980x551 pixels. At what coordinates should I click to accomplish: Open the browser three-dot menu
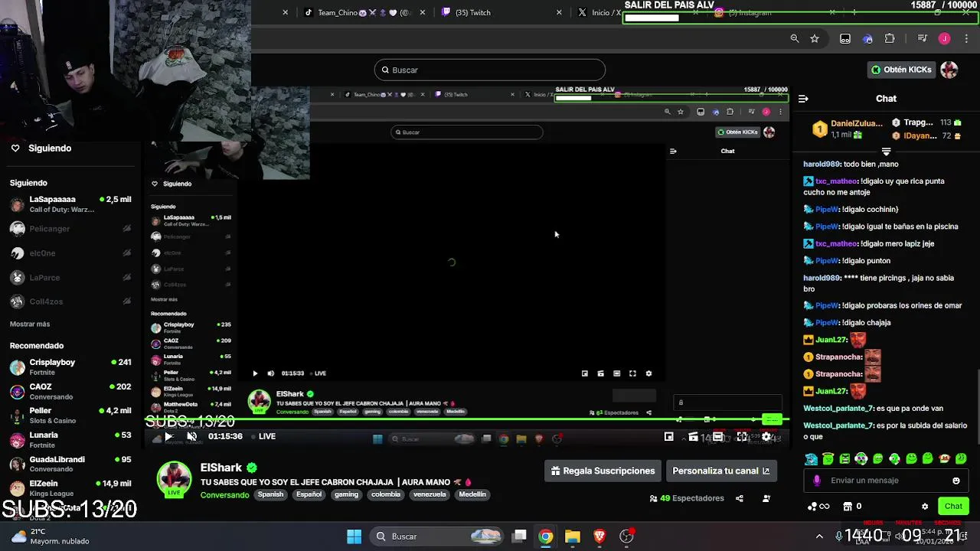coord(968,38)
